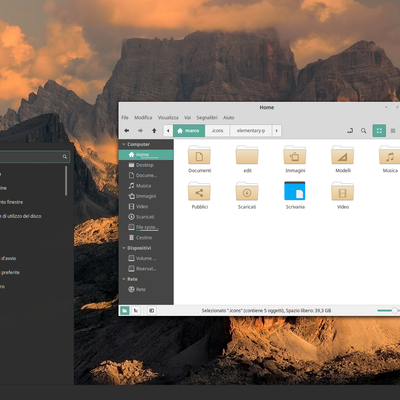Screen dimensions: 400x400
Task: Open Scaricati in the sidebar
Action: tap(146, 217)
